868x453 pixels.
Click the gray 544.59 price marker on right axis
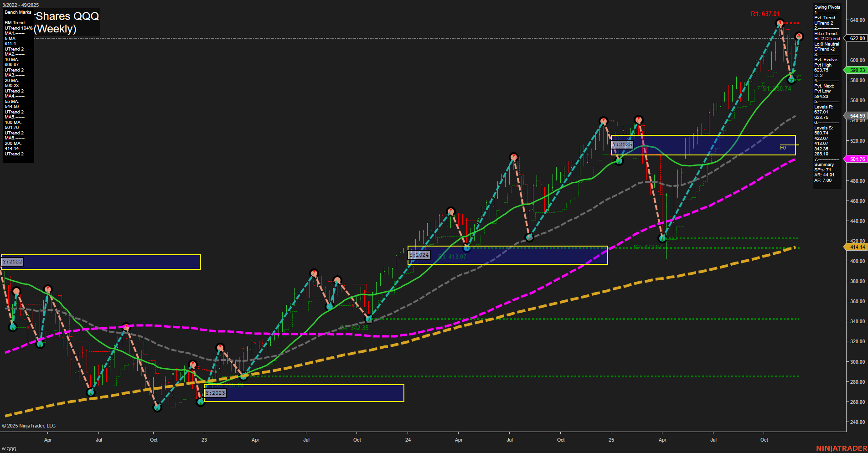(856, 116)
